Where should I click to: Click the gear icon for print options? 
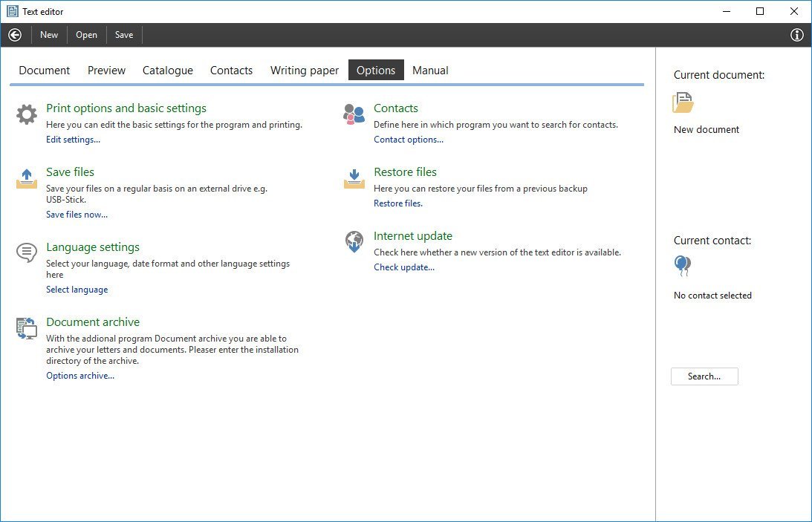pos(27,115)
